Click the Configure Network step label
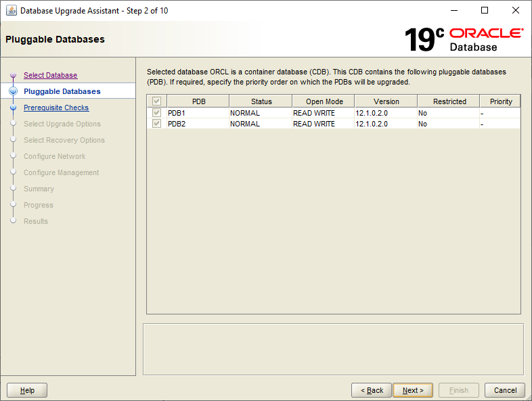Screen dimensions: 532x401 click(55, 156)
